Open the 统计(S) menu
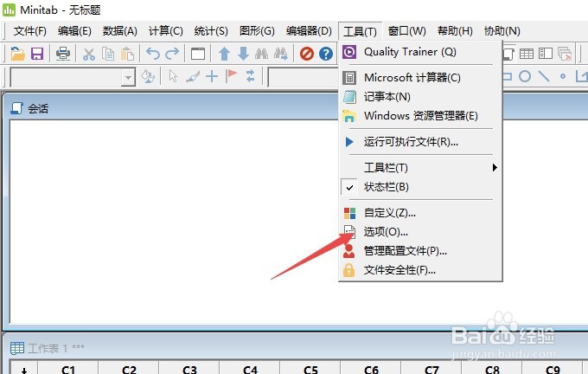The height and width of the screenshot is (374, 588). [211, 31]
